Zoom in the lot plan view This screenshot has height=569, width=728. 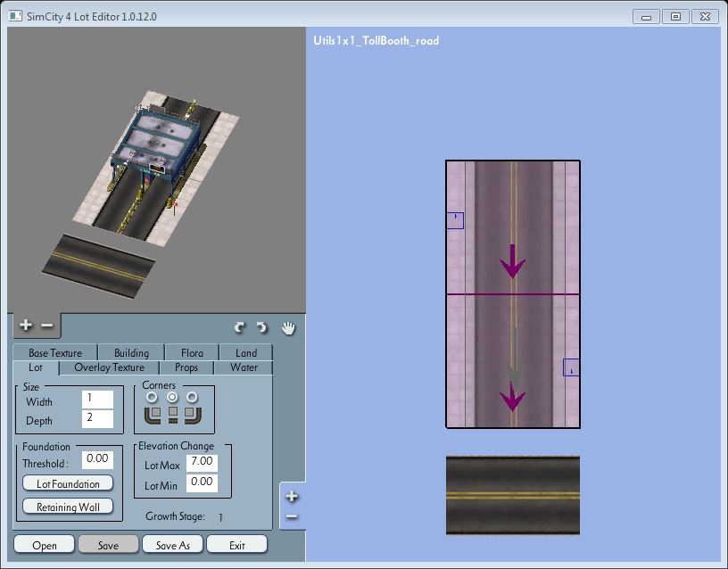[x=292, y=496]
